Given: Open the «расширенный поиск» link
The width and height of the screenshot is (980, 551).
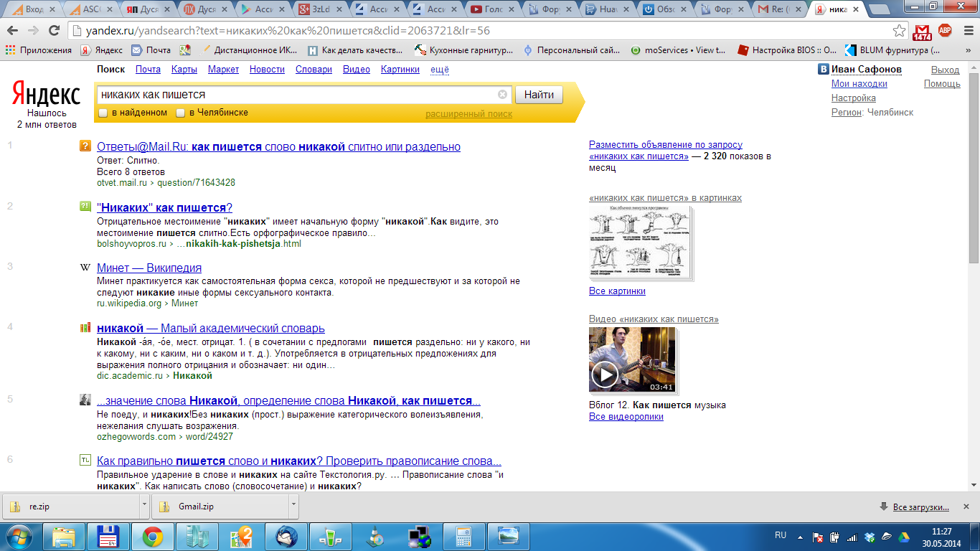Looking at the screenshot, I should click(x=468, y=114).
